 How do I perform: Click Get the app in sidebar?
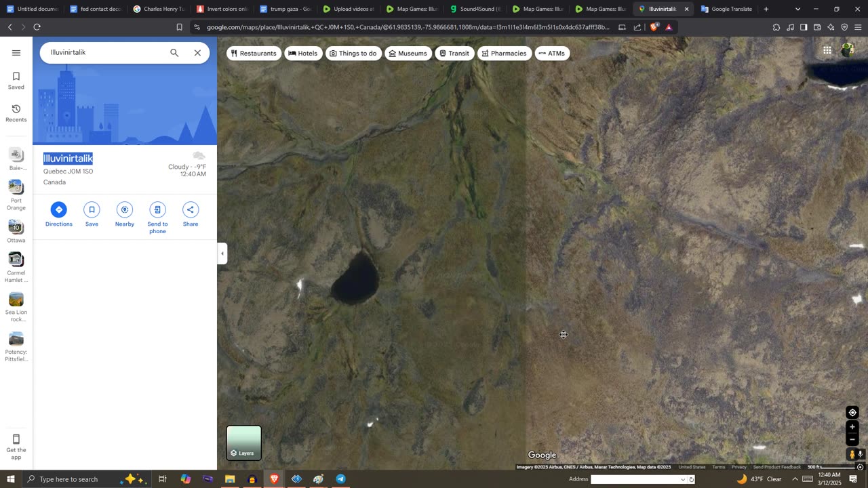[16, 447]
